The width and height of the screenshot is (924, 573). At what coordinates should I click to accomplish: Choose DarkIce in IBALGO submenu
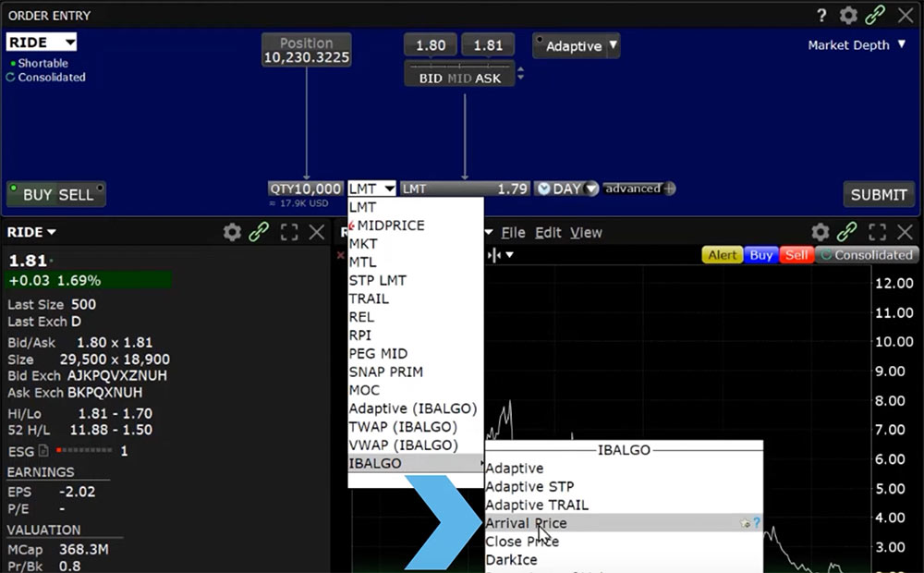[x=624, y=559]
